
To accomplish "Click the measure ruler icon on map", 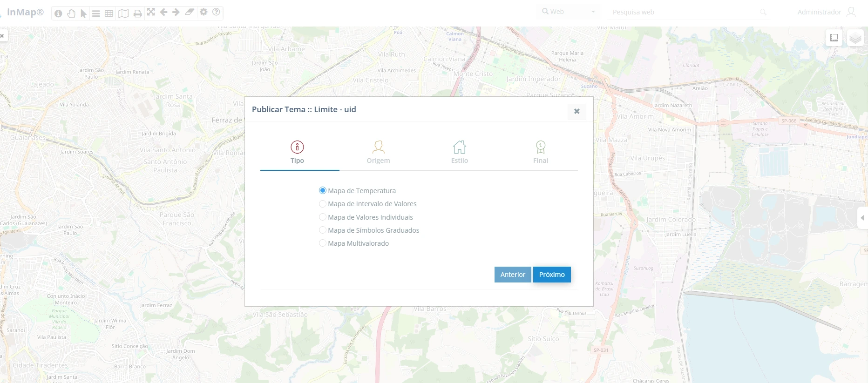I will pyautogui.click(x=834, y=38).
